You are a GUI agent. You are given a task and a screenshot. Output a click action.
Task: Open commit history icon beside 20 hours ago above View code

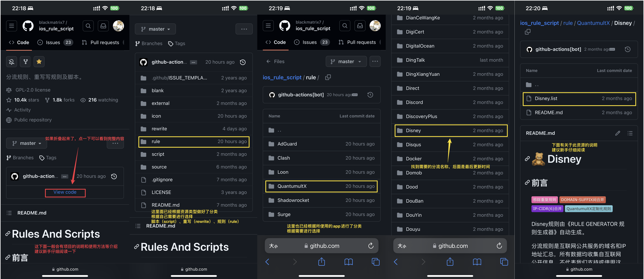tap(114, 176)
